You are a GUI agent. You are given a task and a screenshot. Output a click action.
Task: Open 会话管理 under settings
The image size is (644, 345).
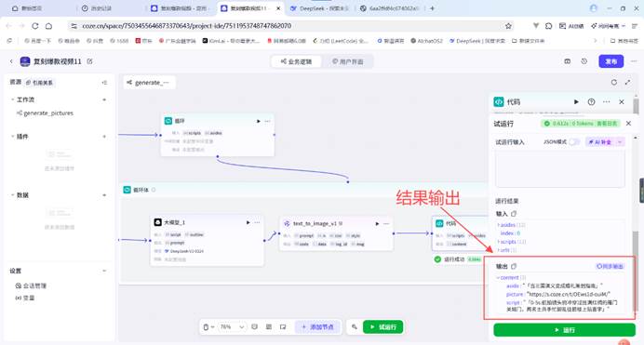pos(31,285)
